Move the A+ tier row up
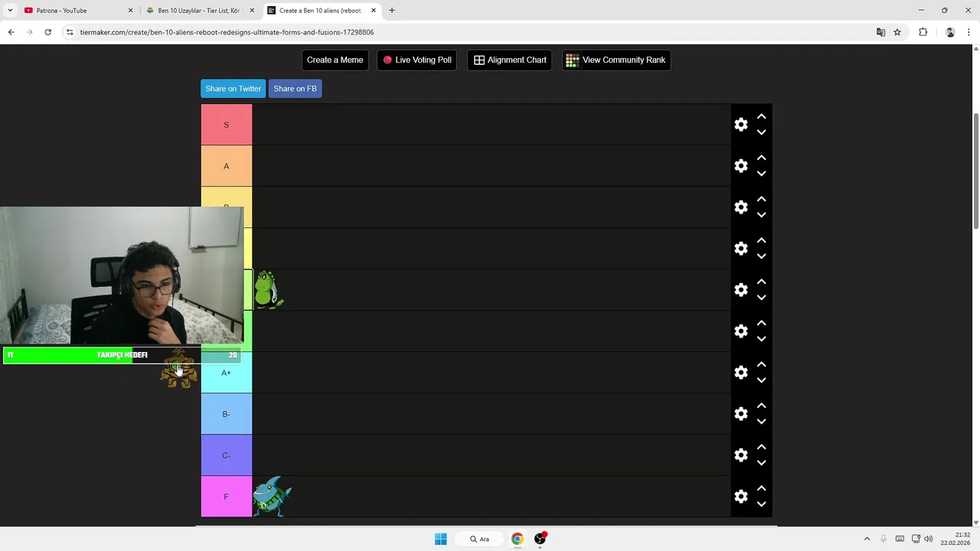 click(761, 364)
